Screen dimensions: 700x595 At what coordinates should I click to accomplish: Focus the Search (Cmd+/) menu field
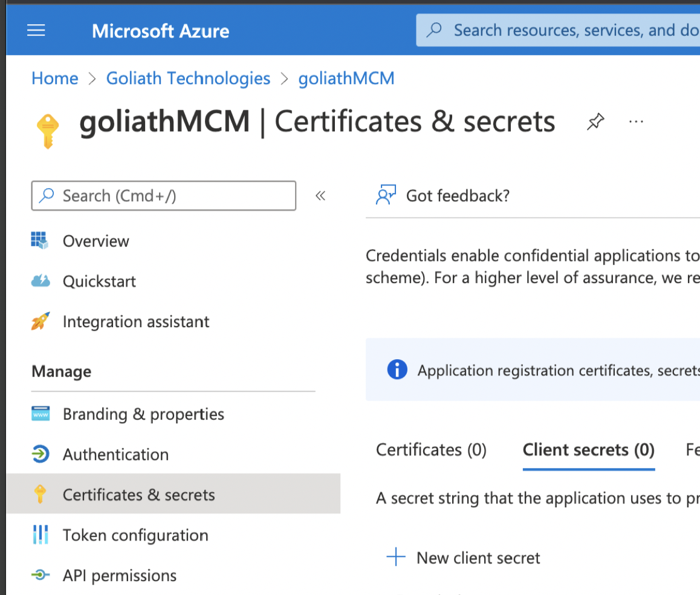(x=163, y=196)
